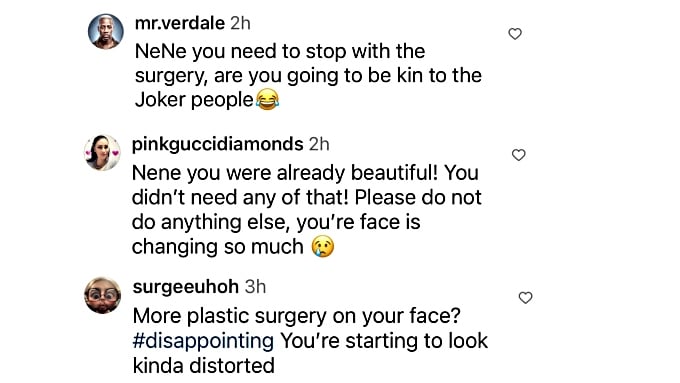Click the 2h timestamp beside pinkguccidiamonds
The image size is (680, 383).
[x=319, y=144]
